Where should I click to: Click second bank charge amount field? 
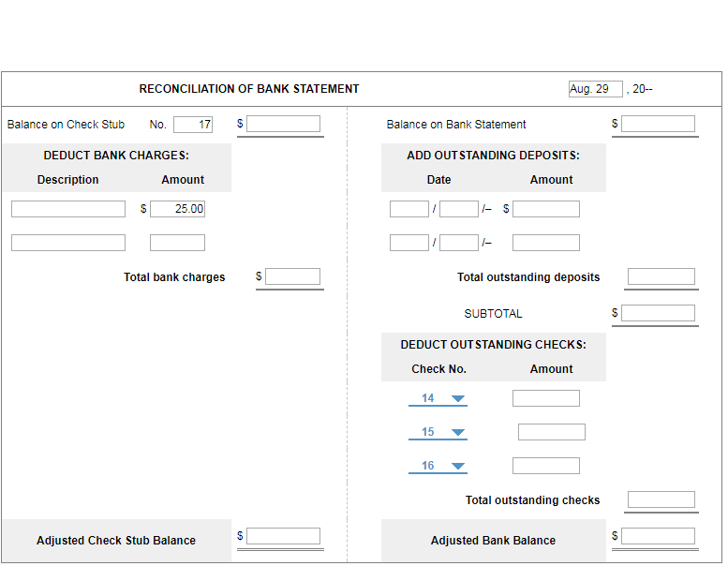pos(177,243)
